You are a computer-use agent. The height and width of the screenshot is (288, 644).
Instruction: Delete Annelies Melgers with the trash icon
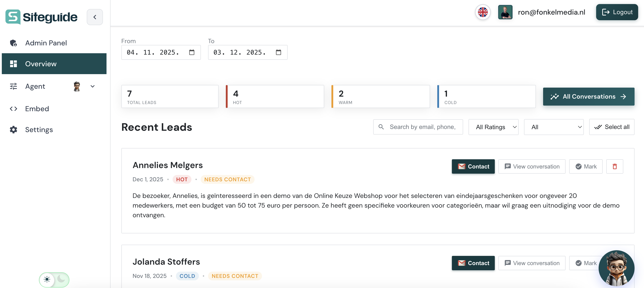click(x=615, y=166)
